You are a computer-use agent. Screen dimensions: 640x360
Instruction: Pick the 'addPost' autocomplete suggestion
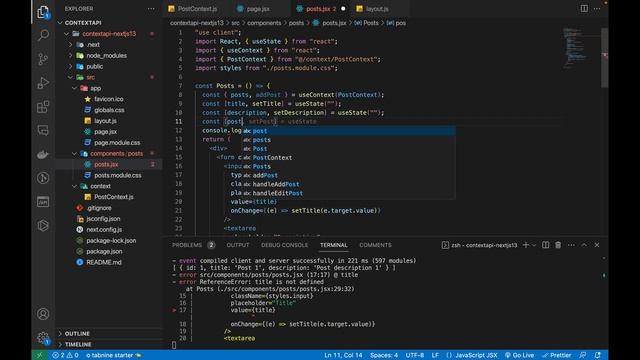tap(348, 176)
